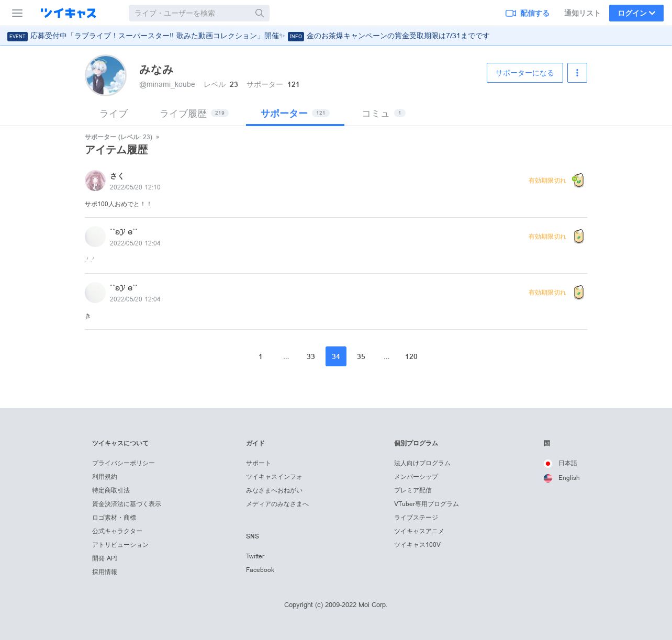Select 日本語 with Japan flag
This screenshot has height=640, width=672.
coord(561,463)
